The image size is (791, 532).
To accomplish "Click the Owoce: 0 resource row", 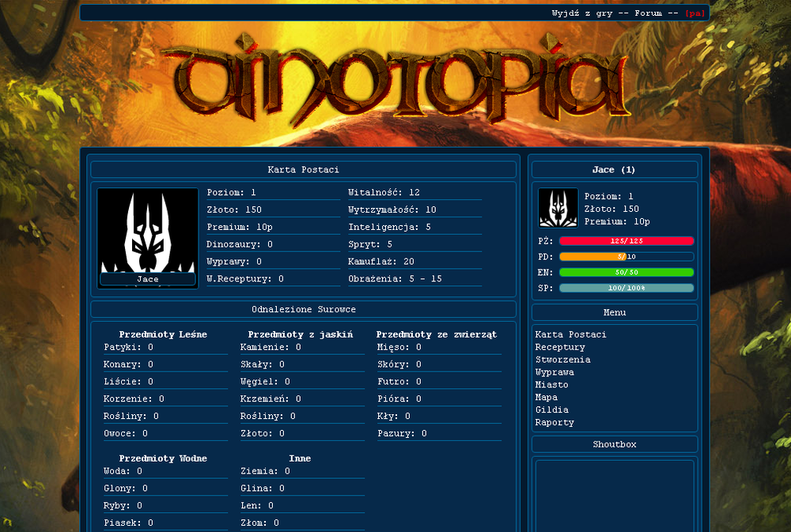I will [x=165, y=433].
